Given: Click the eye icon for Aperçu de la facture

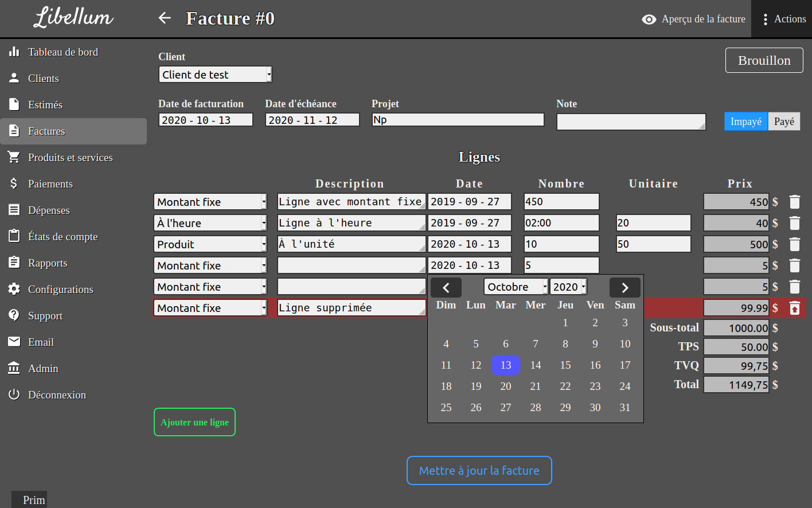Looking at the screenshot, I should click(649, 19).
